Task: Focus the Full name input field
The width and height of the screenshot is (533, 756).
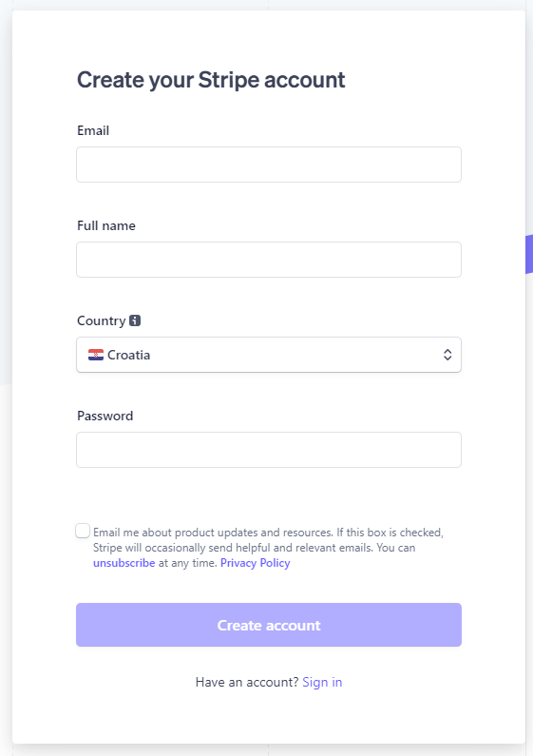Action: pyautogui.click(x=269, y=260)
